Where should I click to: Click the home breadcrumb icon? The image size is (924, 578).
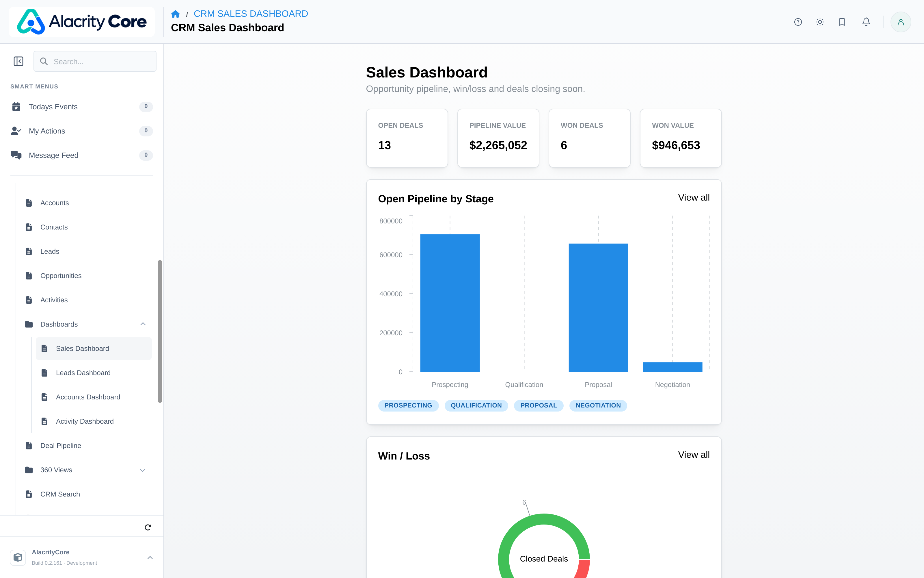tap(175, 14)
